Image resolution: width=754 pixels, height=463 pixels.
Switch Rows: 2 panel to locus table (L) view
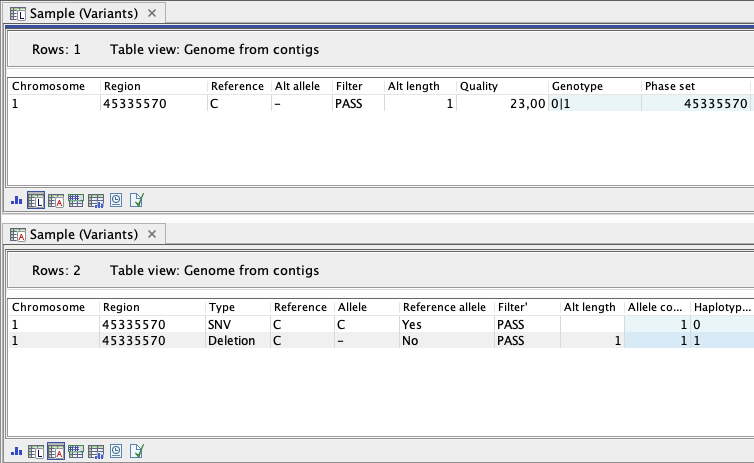tap(36, 451)
